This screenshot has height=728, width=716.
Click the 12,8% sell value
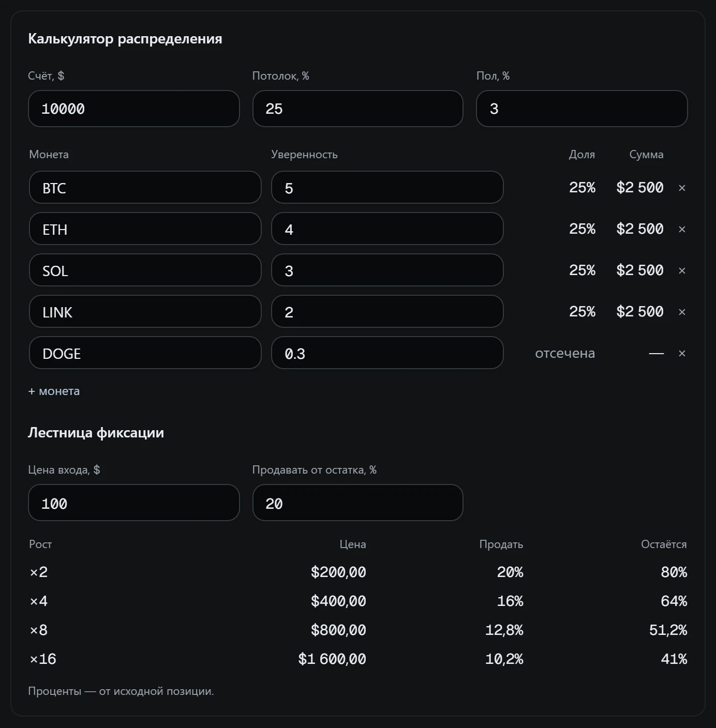click(x=504, y=630)
